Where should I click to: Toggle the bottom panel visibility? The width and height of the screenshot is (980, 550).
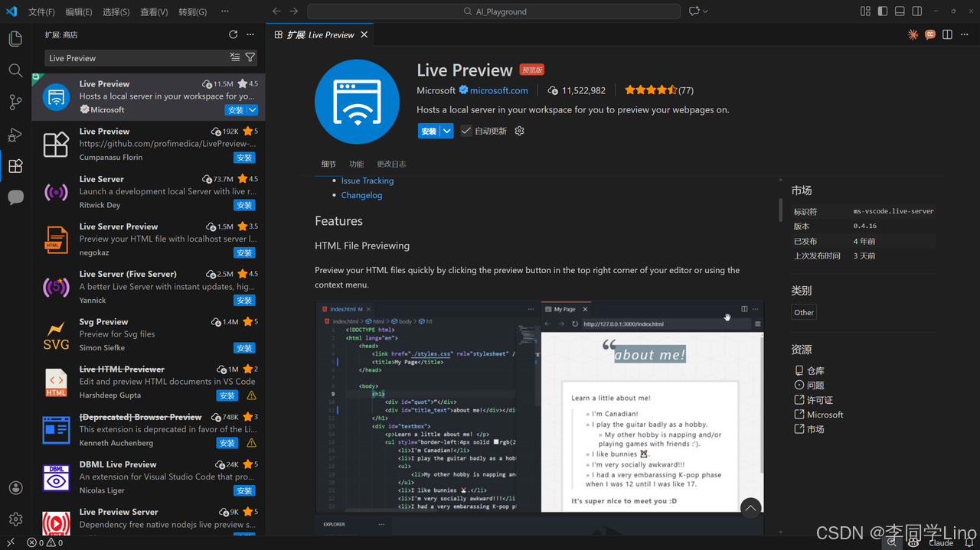coord(900,11)
